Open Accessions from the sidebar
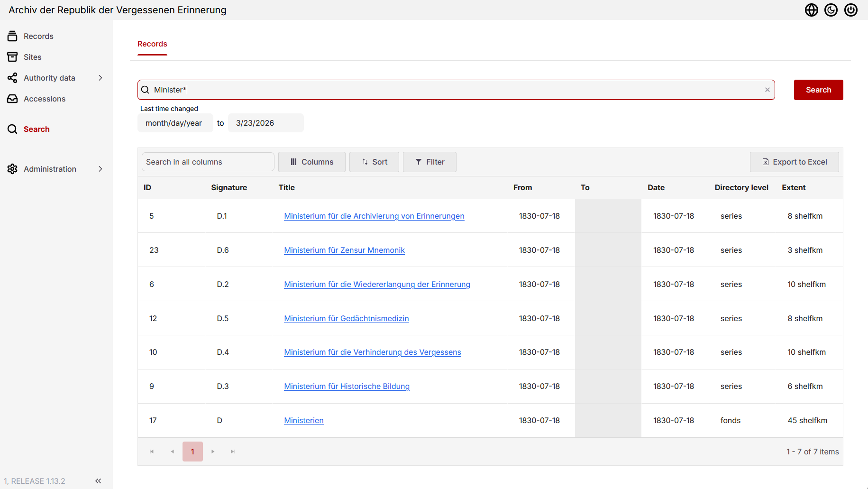The image size is (868, 489). coord(45,99)
